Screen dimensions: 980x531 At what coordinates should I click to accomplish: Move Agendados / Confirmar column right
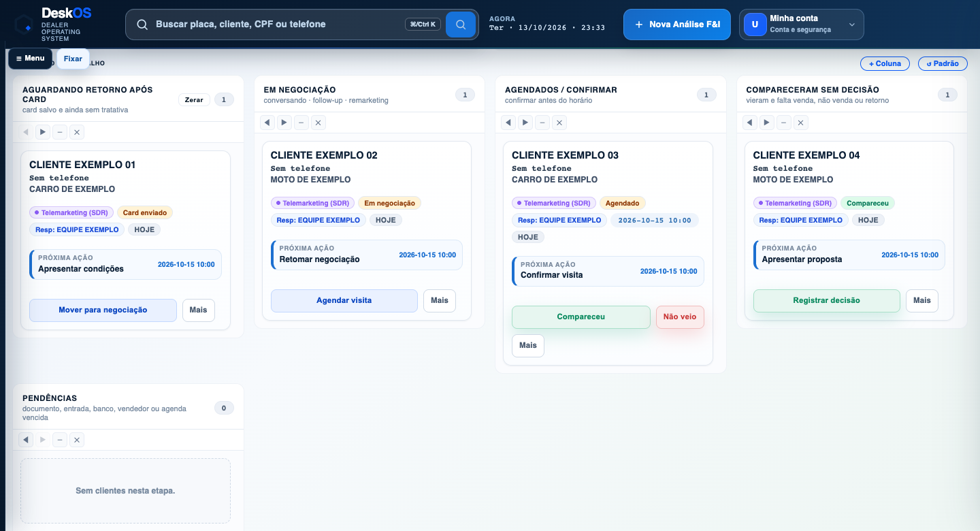coord(525,123)
